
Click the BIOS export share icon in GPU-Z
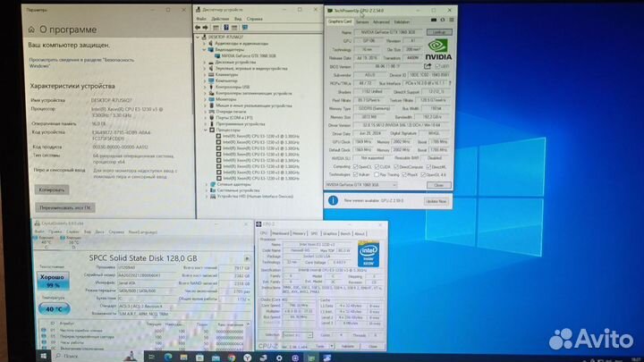pyautogui.click(x=428, y=66)
